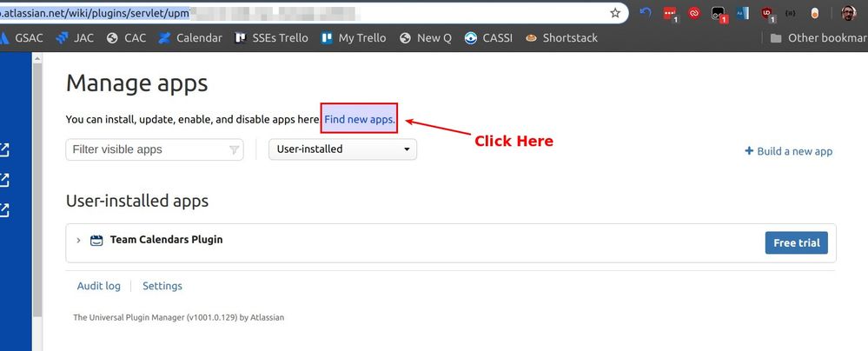Click the curly braces extension icon
The image size is (868, 351).
click(791, 13)
